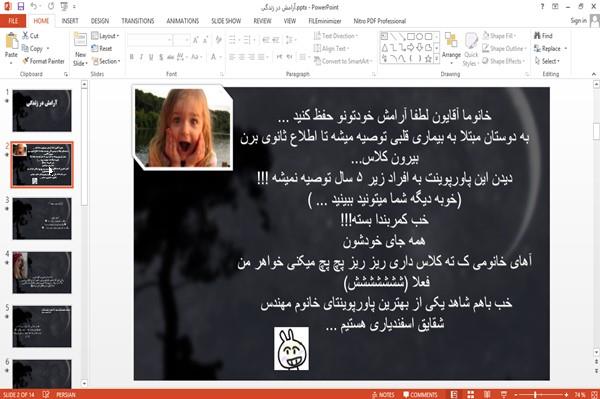Click spell check icon in status bar

click(46, 395)
